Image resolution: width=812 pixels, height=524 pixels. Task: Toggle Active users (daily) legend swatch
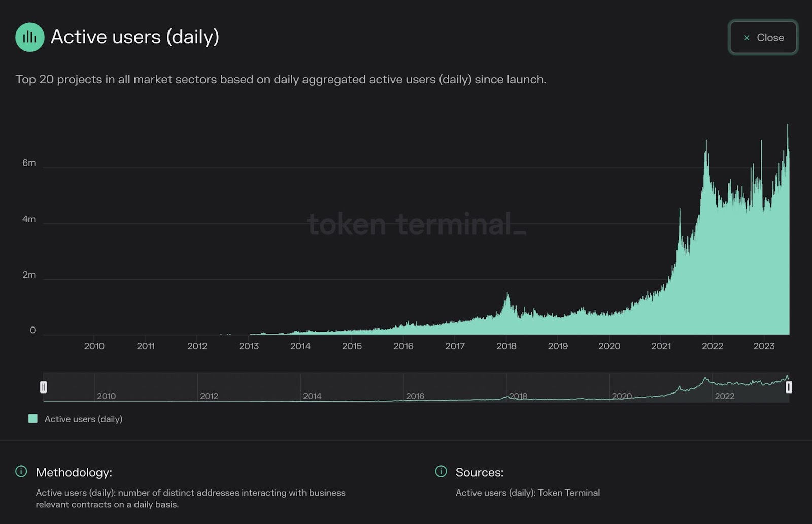33,419
